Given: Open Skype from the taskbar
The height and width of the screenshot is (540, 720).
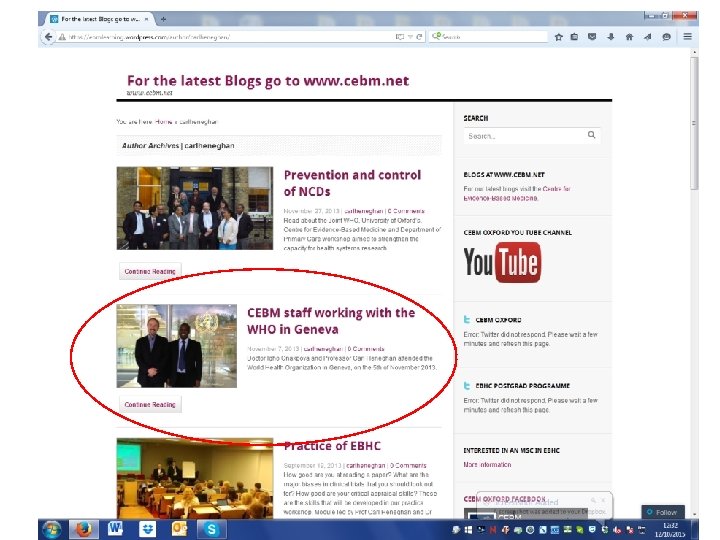Looking at the screenshot, I should pos(211,529).
